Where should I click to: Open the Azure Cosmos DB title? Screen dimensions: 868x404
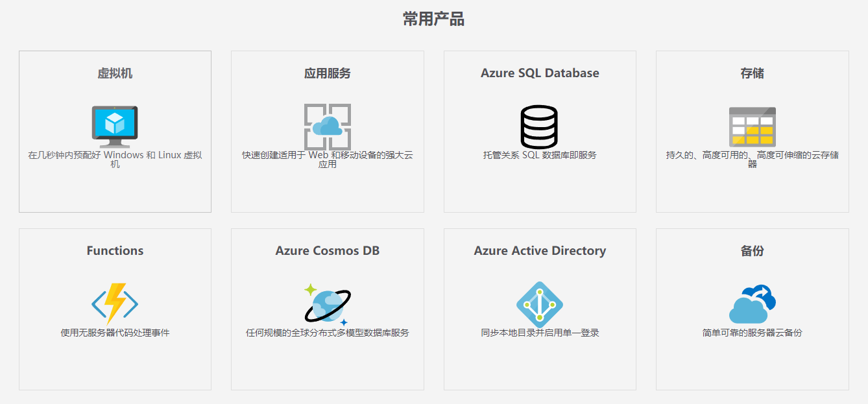(328, 251)
